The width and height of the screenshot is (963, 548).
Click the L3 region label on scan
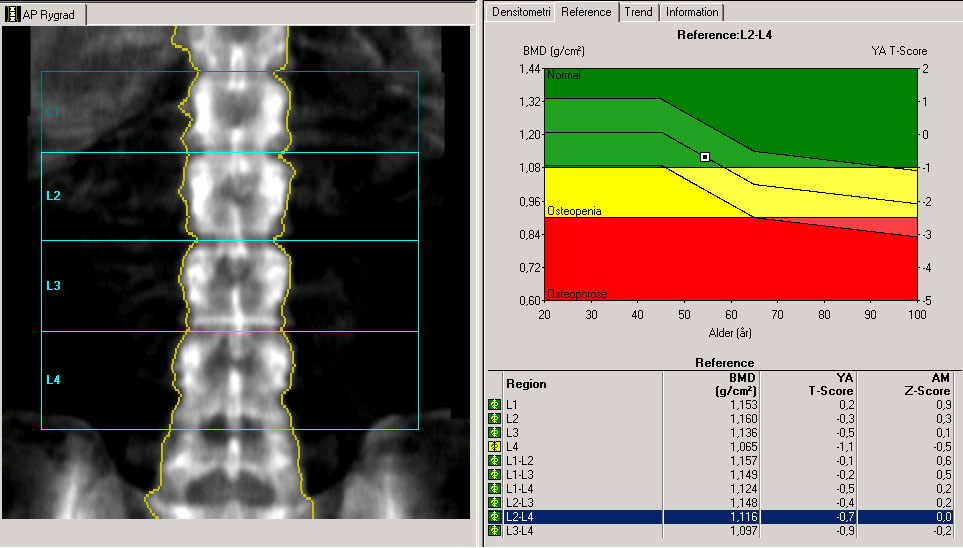[54, 286]
